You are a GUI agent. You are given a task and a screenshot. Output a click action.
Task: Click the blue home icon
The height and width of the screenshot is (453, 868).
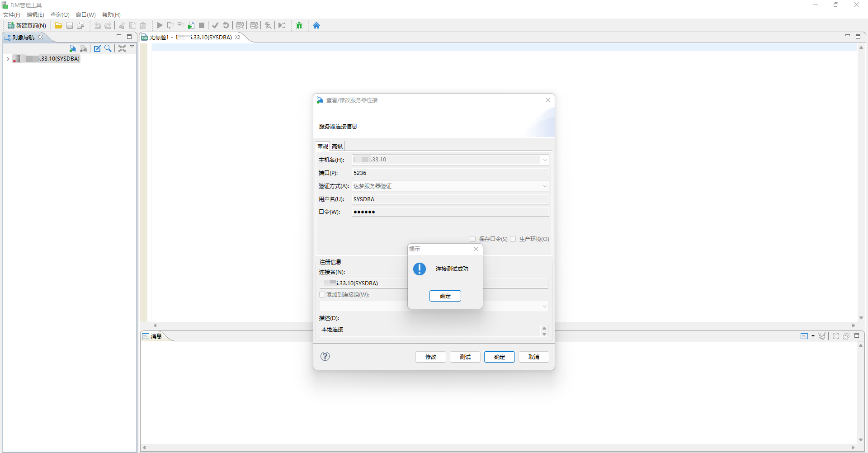[316, 25]
